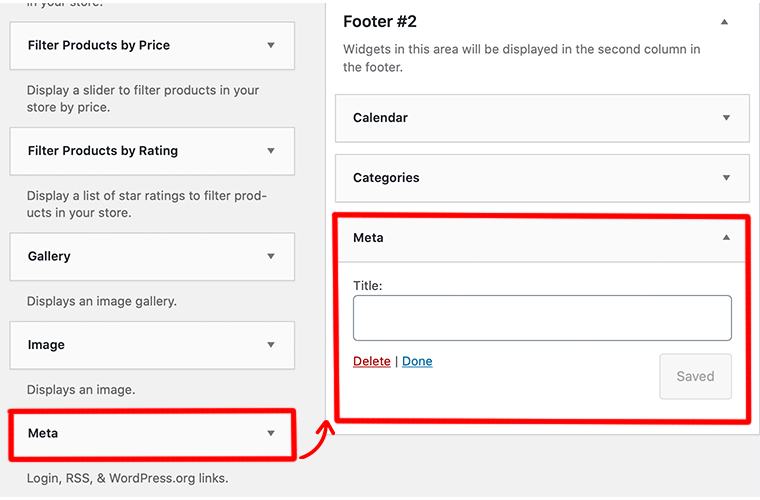Select the Filter Products by Price widget title
The width and height of the screenshot is (760, 500).
click(x=99, y=45)
